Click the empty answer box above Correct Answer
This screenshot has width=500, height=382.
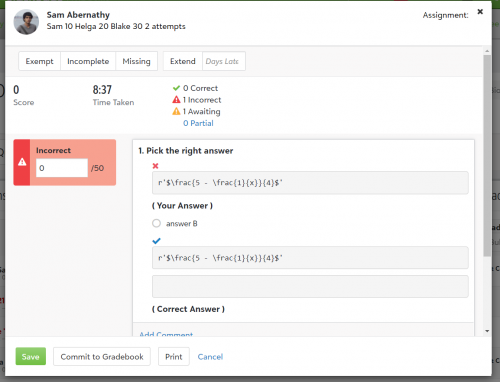310,286
